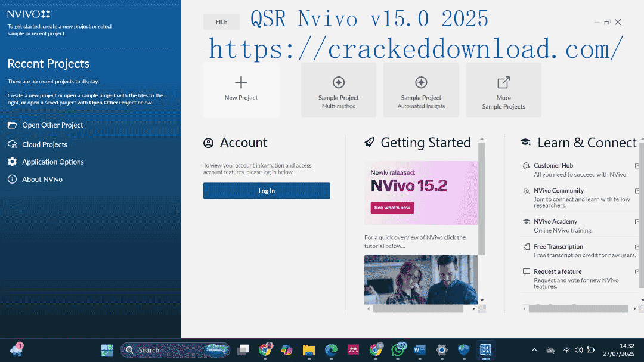
Task: Click the taskbar Search box
Action: (175, 350)
